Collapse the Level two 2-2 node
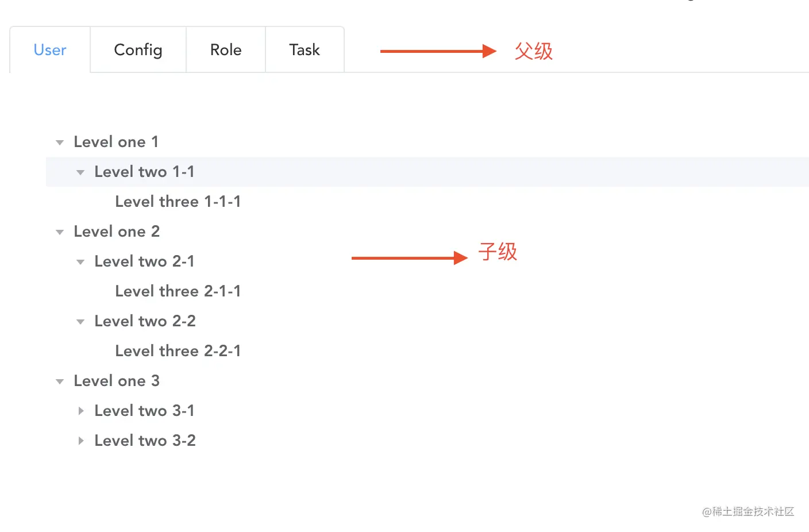This screenshot has width=809, height=532. point(80,321)
